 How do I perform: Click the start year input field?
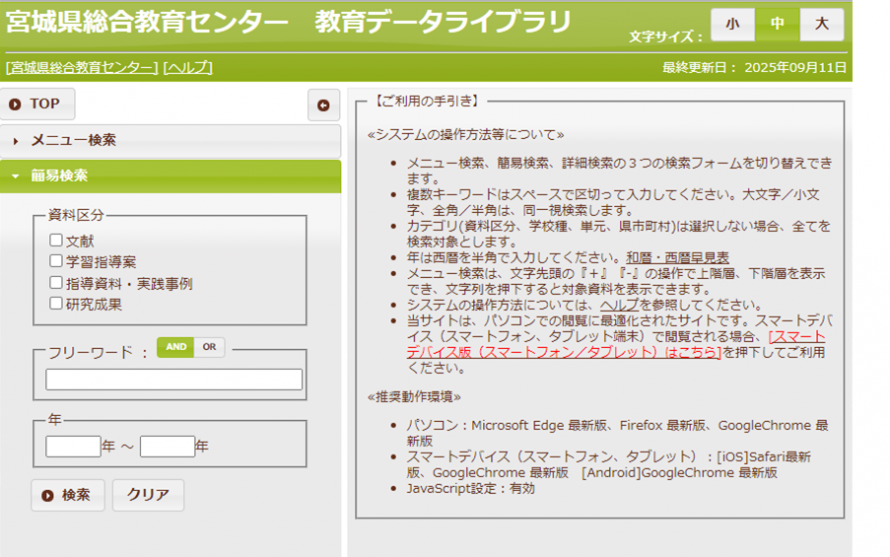click(73, 446)
